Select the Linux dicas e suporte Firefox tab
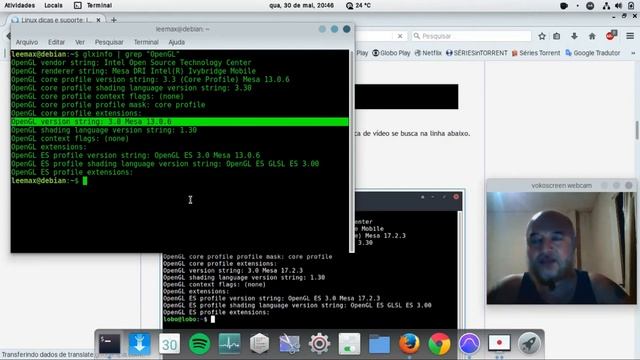Screen dimensions: 640x360 pos(56,20)
